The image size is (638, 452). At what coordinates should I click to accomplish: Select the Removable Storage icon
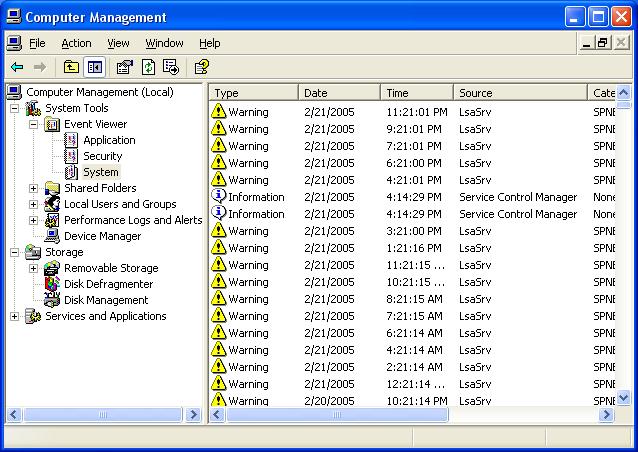[52, 268]
